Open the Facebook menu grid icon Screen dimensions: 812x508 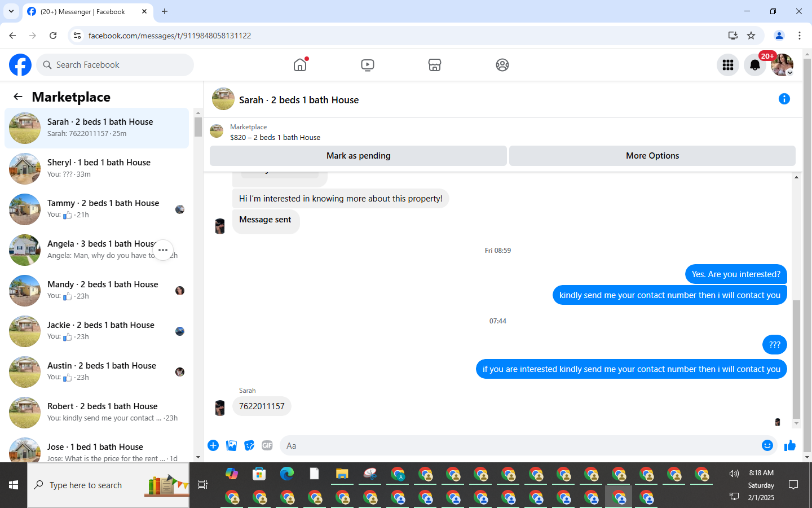pyautogui.click(x=728, y=65)
